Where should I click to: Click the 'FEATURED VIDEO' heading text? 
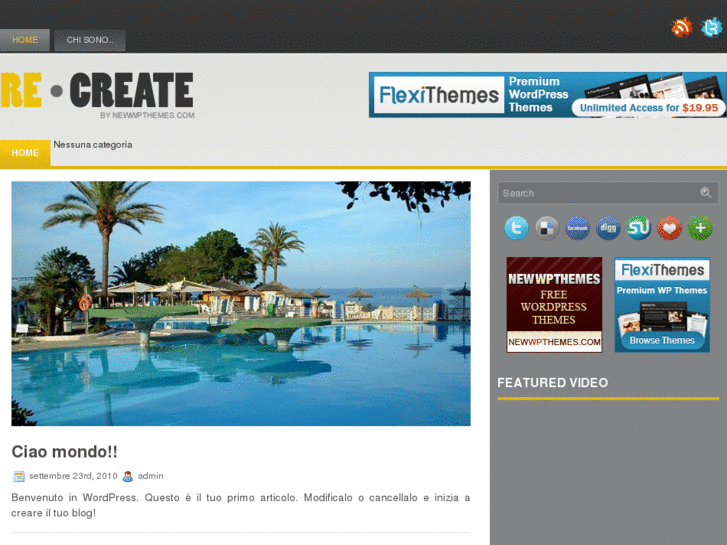tap(553, 383)
